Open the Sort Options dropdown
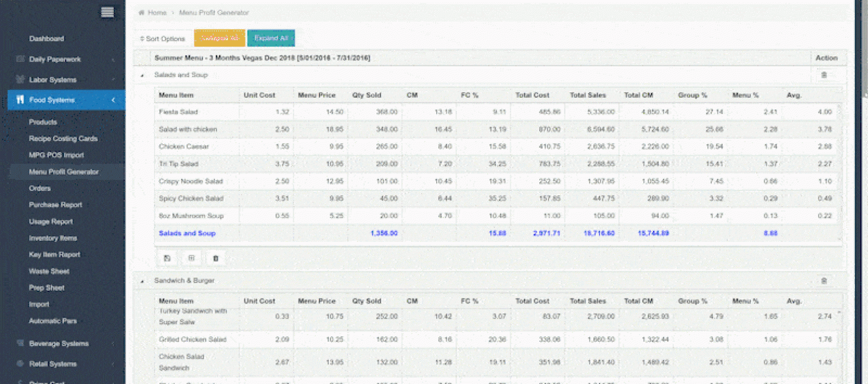The height and width of the screenshot is (384, 868). tap(163, 38)
